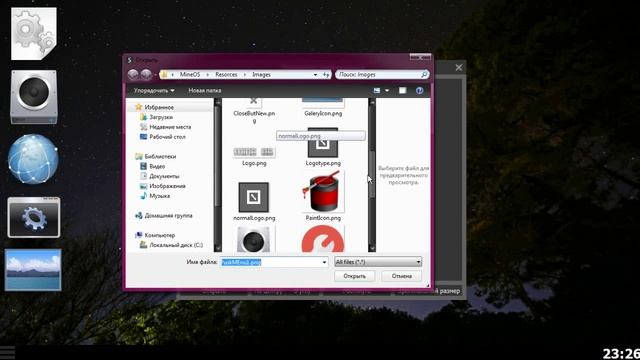This screenshot has height=360, width=640.
Task: Open the Упорядочить menu
Action: point(154,91)
